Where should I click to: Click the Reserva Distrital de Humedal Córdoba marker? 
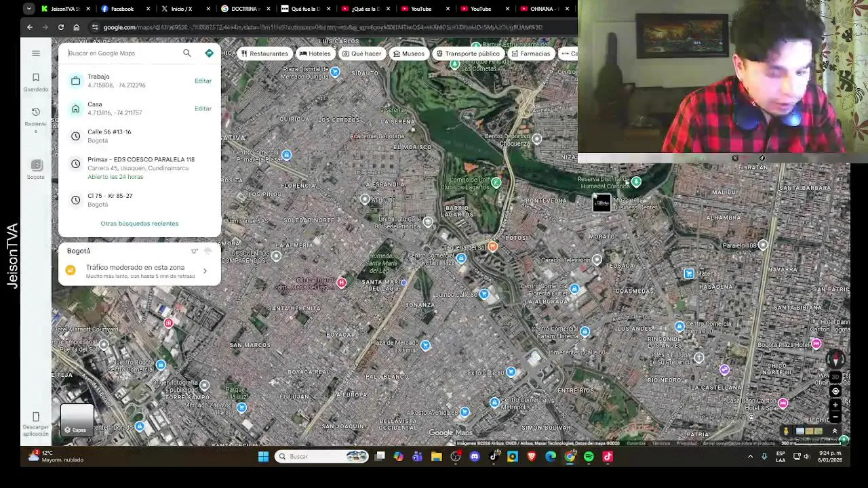pos(636,182)
